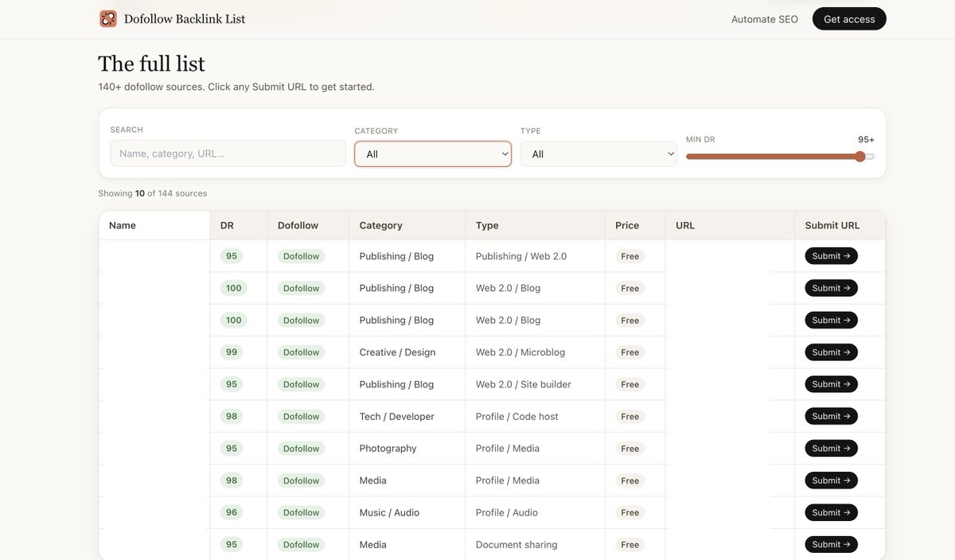This screenshot has height=560, width=955.
Task: Open the Category filter dropdown
Action: [433, 154]
